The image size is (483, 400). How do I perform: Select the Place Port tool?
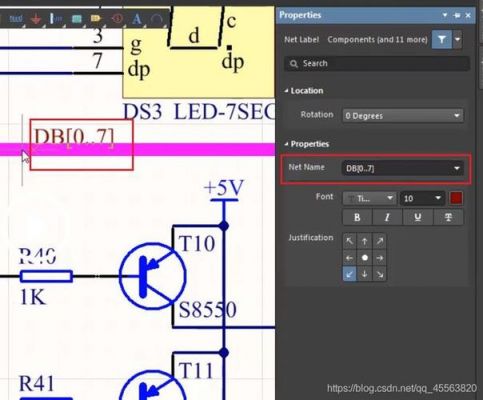[96, 19]
